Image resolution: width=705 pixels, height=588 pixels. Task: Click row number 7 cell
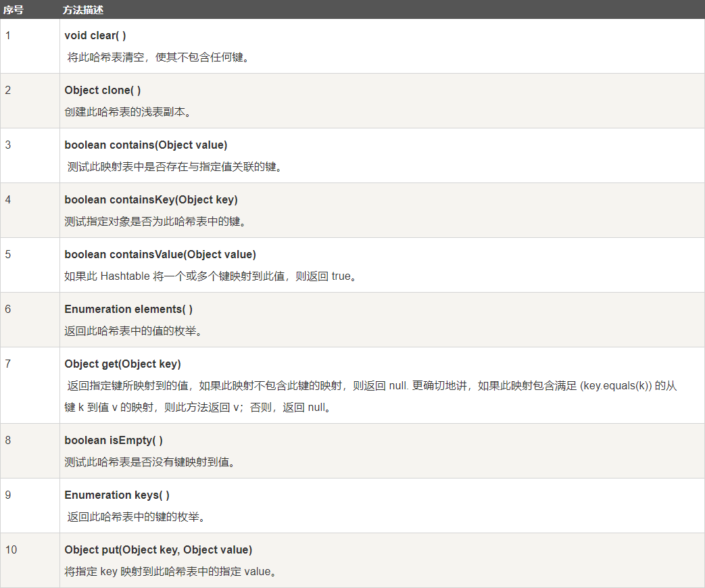pos(30,386)
